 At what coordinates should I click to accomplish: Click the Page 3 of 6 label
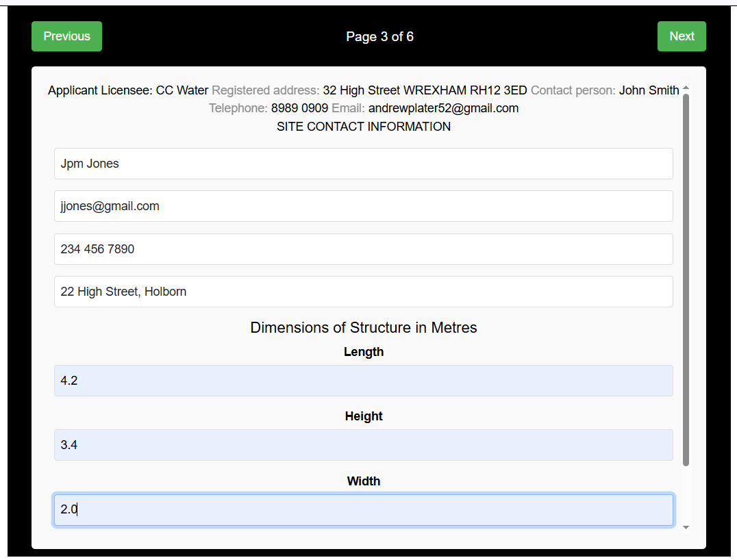(x=380, y=36)
